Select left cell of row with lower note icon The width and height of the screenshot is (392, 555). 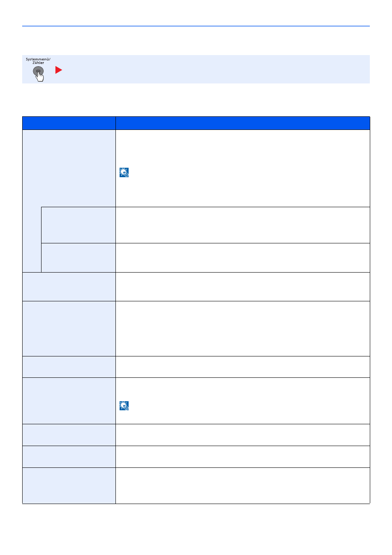[x=69, y=401]
